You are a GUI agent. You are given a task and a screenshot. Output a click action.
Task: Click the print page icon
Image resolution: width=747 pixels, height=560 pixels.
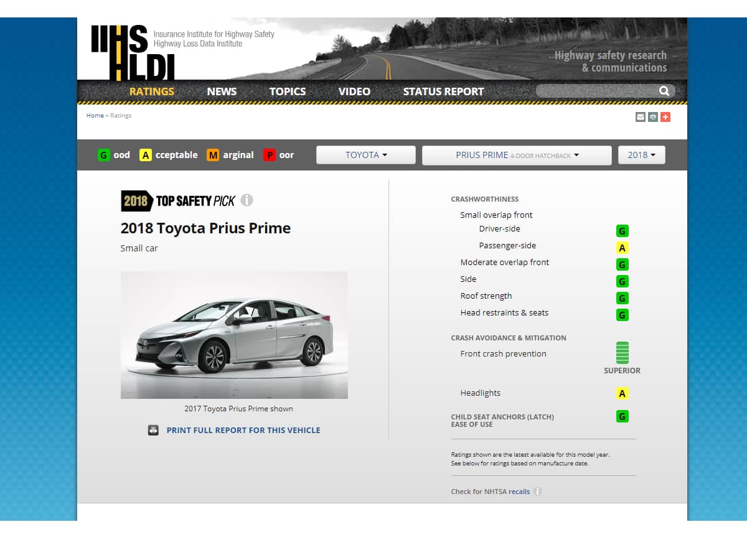[x=652, y=117]
